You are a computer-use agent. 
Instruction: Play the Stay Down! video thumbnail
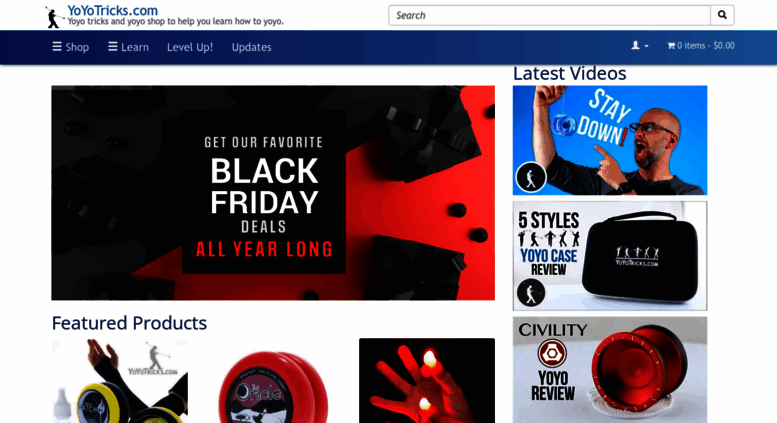click(x=610, y=140)
